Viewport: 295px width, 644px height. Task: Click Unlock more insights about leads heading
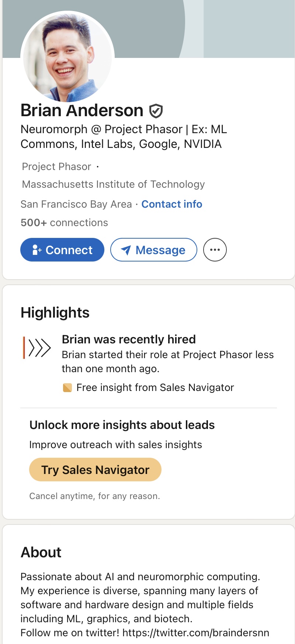tap(122, 425)
